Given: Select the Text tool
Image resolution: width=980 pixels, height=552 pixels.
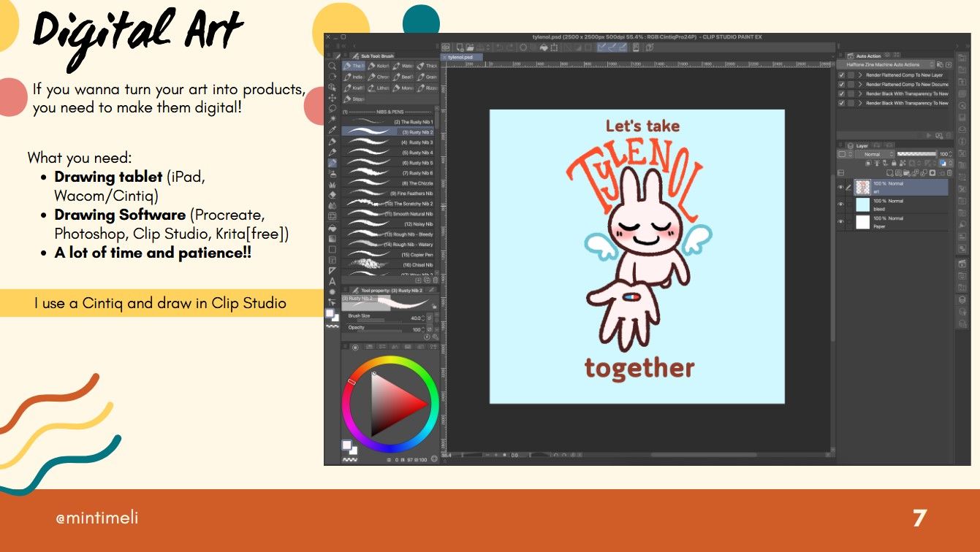Looking at the screenshot, I should 333,281.
